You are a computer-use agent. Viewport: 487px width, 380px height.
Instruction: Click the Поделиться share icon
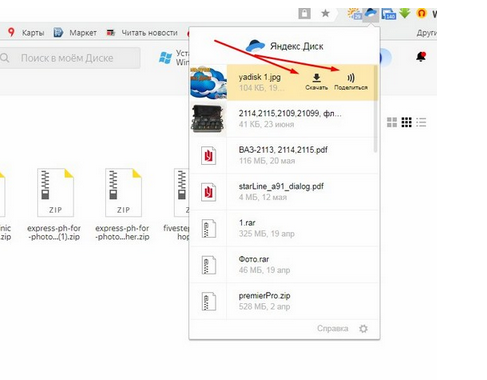tap(351, 78)
